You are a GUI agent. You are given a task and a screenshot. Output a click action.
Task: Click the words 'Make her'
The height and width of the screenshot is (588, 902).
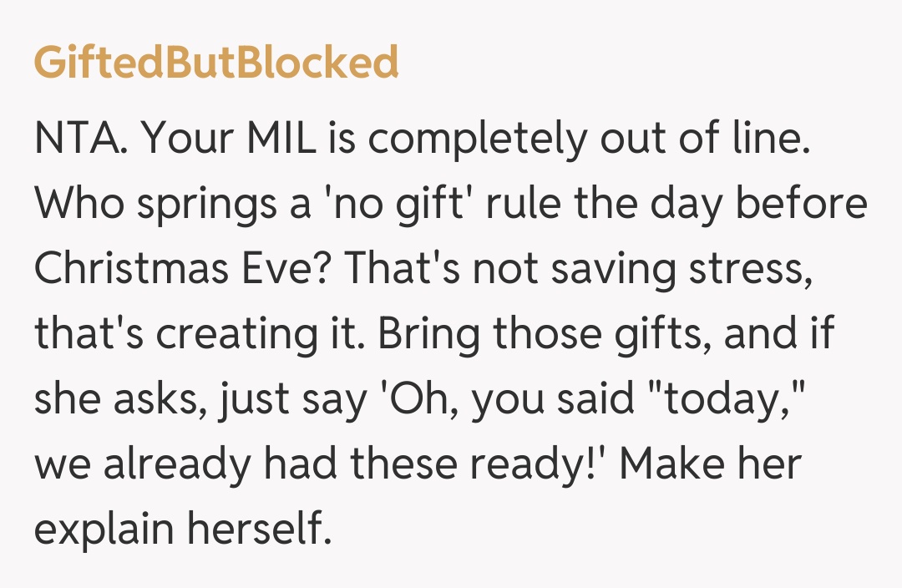709,464
